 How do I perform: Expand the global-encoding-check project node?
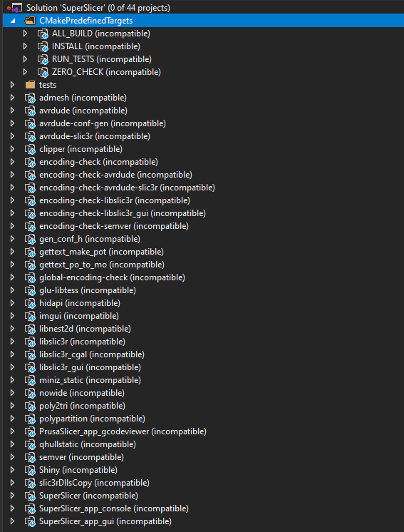pos(12,277)
